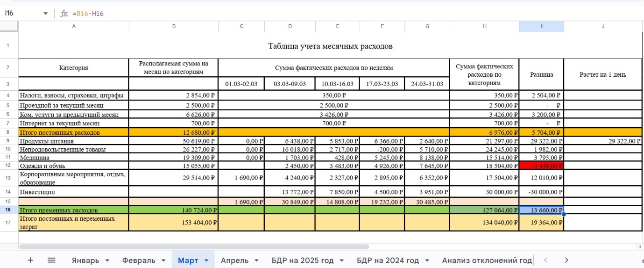Click the red cell in Одежда и обувь row
644x268 pixels.
(541, 166)
